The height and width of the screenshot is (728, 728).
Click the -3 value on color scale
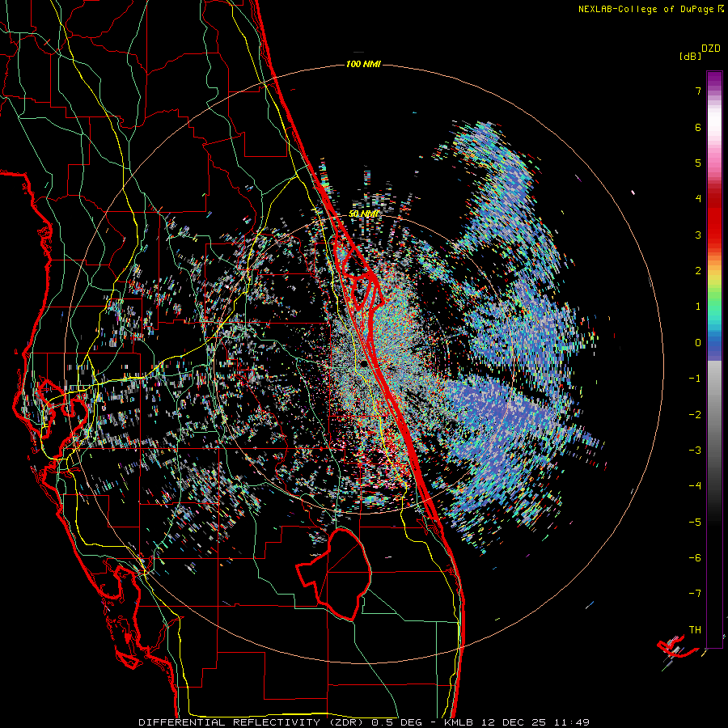coord(695,451)
